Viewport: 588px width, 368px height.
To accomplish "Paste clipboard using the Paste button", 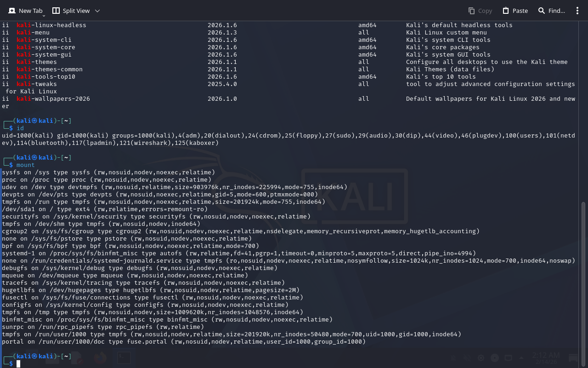I will tap(515, 11).
